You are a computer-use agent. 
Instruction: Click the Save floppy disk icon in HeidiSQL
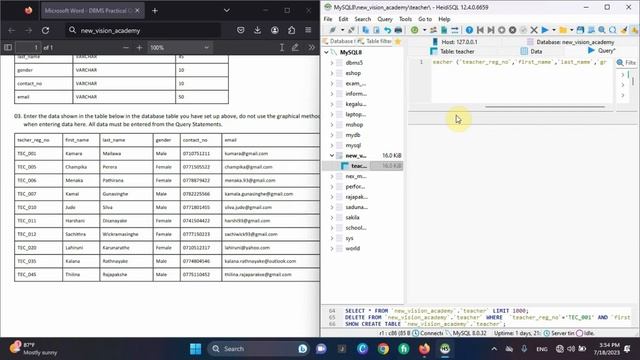tap(580, 30)
